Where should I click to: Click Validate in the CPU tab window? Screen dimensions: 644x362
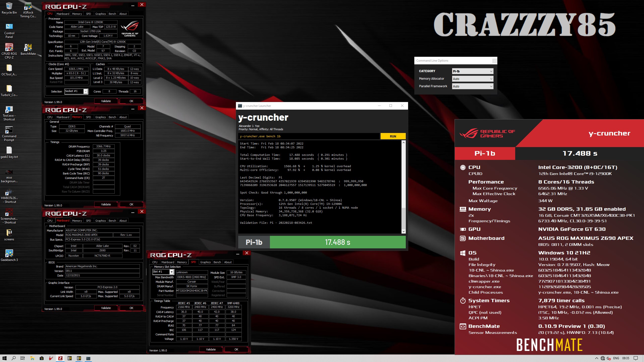[x=106, y=101]
